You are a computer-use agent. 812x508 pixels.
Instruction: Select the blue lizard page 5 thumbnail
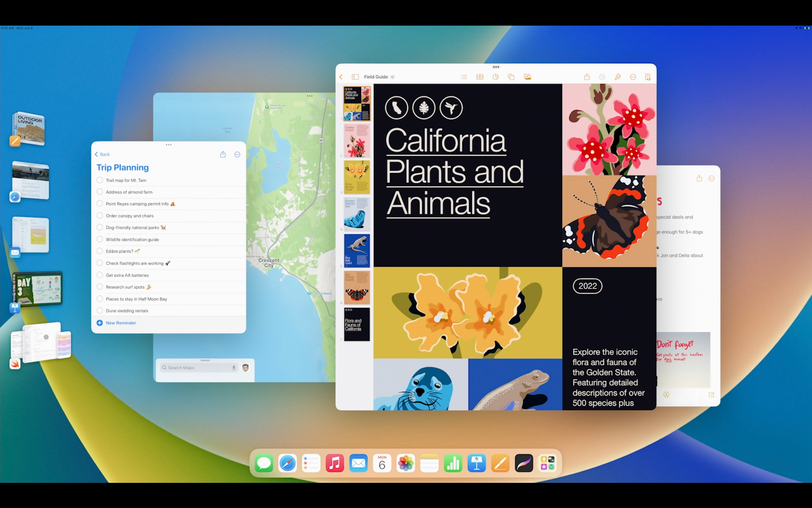(357, 250)
